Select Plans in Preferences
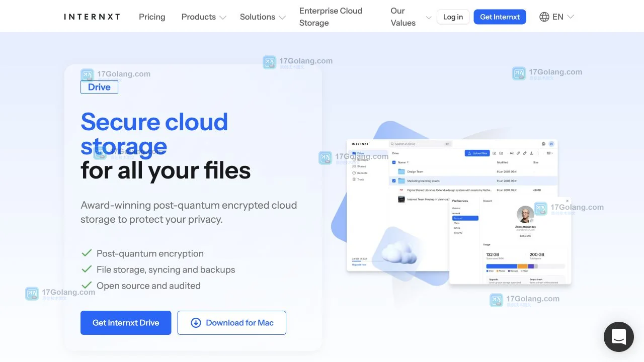 tap(457, 223)
